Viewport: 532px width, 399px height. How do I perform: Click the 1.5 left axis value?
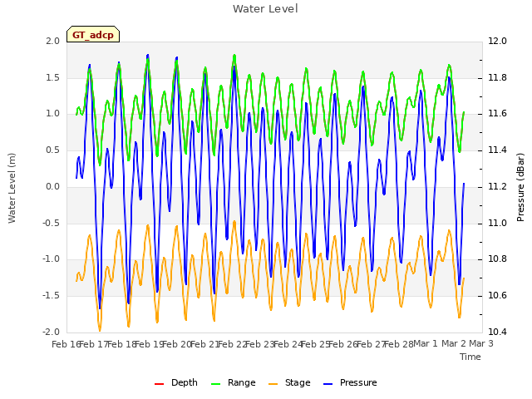(52, 77)
